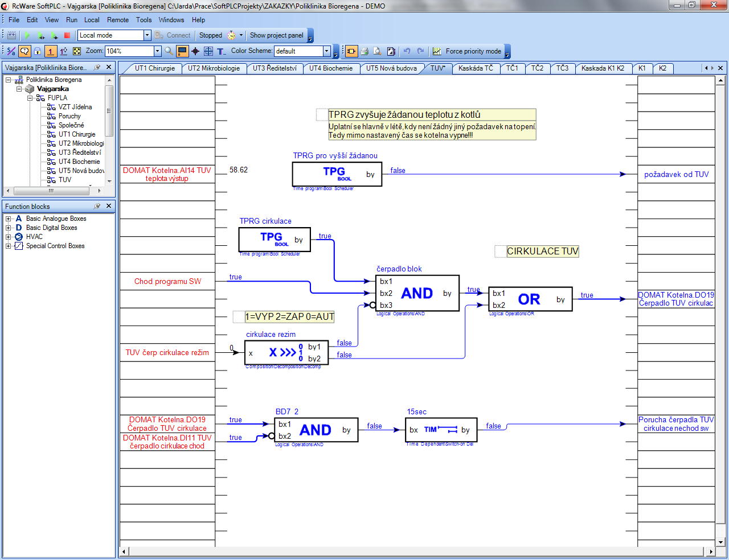This screenshot has width=729, height=560.
Task: Open print preview magnifier page icon
Action: point(378,51)
